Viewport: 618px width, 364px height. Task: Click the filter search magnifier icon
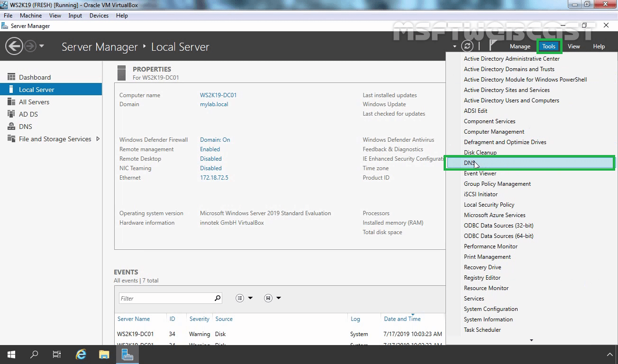point(218,298)
